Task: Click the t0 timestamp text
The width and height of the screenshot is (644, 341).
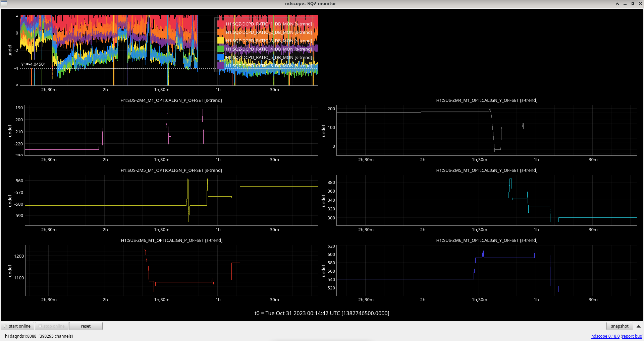Action: (x=322, y=313)
